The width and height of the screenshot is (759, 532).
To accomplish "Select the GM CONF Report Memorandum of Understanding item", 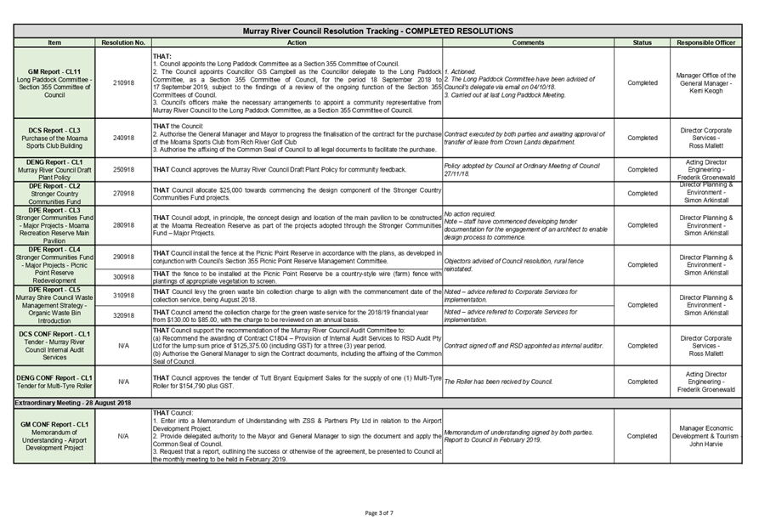I will tap(54, 435).
